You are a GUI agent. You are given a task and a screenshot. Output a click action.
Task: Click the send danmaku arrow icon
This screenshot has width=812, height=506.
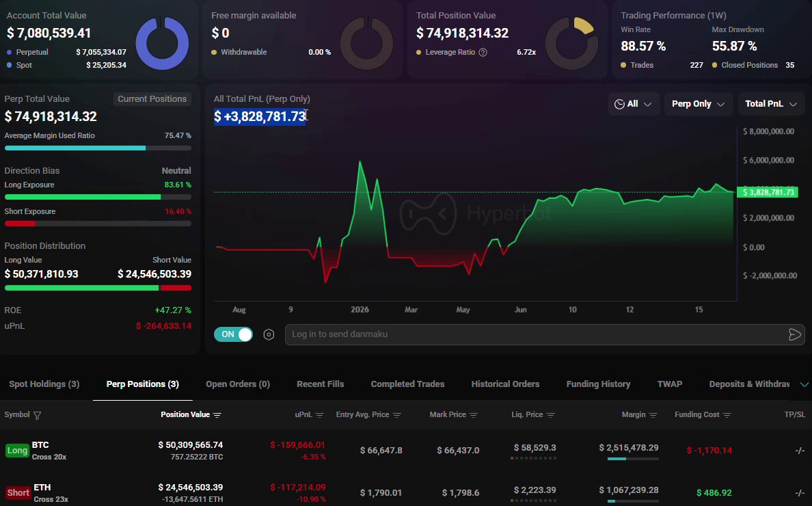point(794,334)
